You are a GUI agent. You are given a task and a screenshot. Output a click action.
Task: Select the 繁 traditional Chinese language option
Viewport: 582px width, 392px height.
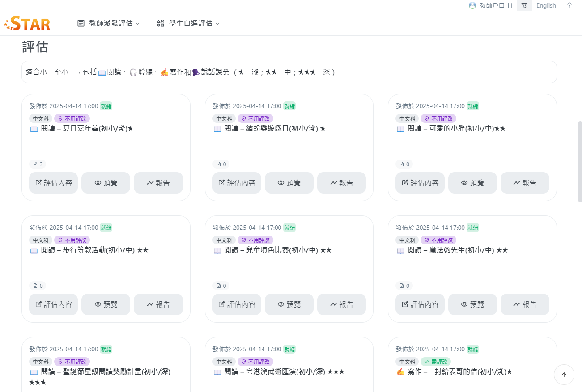[524, 5]
